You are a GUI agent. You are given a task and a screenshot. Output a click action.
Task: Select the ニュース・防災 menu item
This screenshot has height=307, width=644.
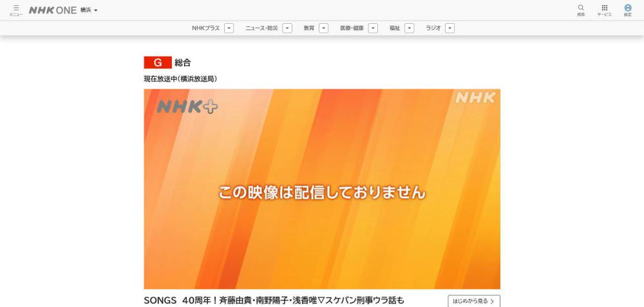pos(261,28)
